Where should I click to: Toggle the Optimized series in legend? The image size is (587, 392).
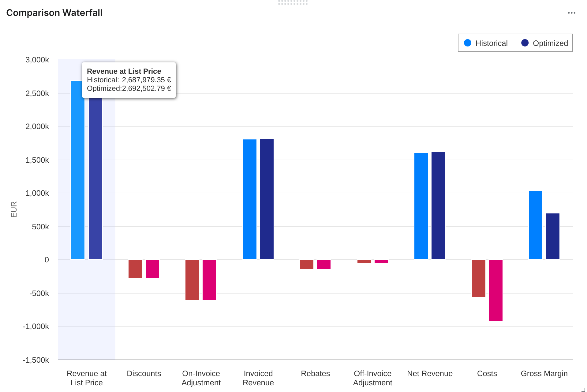550,43
